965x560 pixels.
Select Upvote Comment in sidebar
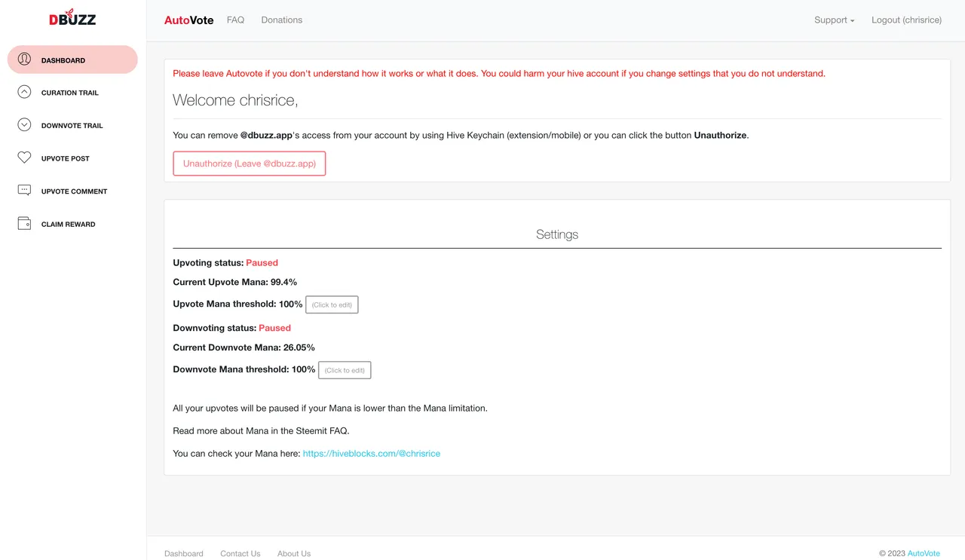pos(72,191)
